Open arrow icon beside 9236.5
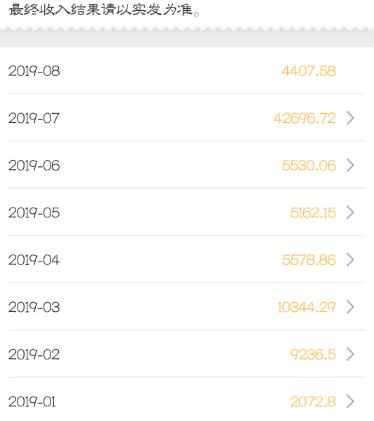The width and height of the screenshot is (374, 421). (x=350, y=354)
